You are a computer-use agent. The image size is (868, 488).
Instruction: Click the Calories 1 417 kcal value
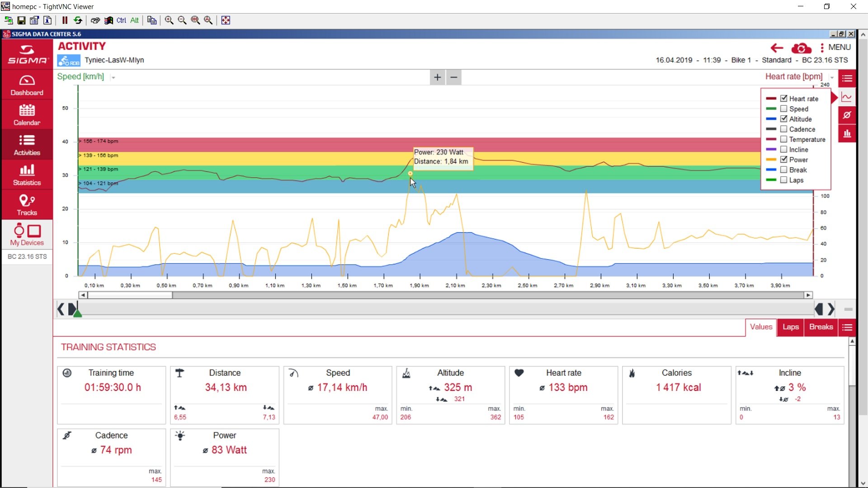point(679,388)
